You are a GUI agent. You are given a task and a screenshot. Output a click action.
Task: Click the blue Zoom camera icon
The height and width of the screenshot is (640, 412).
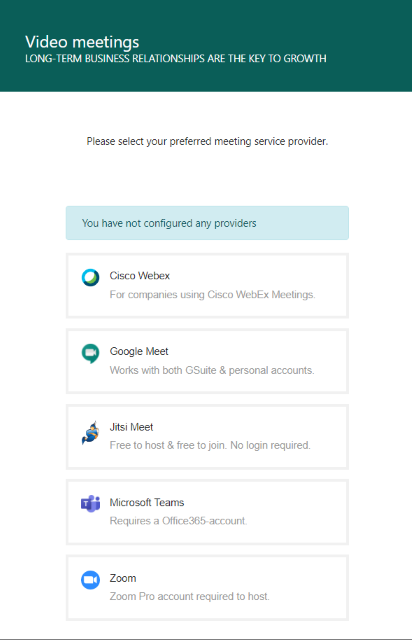[90, 580]
